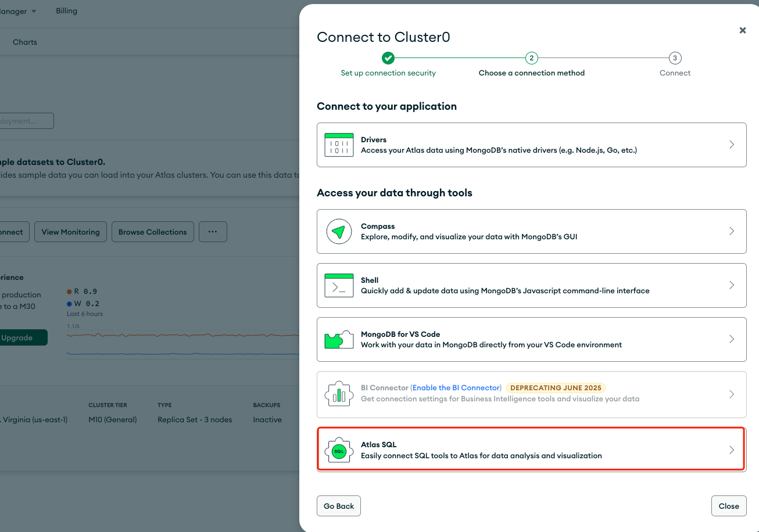Click the Close button in dialog footer
Screen dimensions: 759x532
(x=729, y=506)
